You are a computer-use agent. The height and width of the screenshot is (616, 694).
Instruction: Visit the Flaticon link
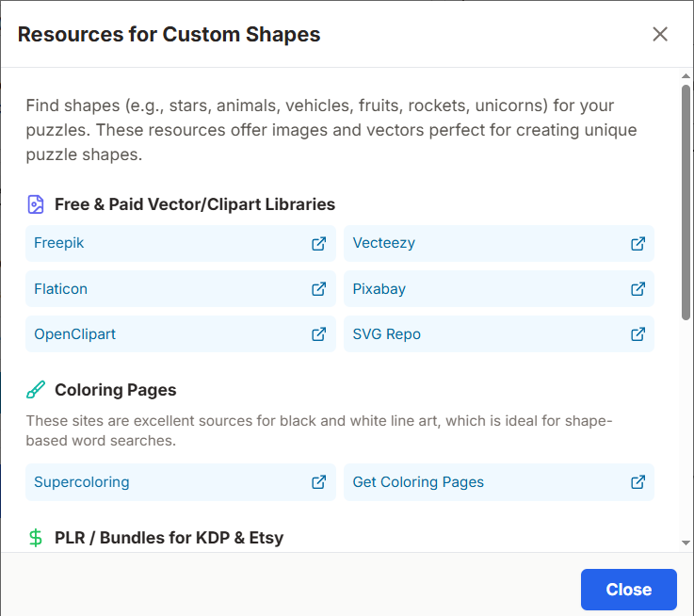[61, 289]
